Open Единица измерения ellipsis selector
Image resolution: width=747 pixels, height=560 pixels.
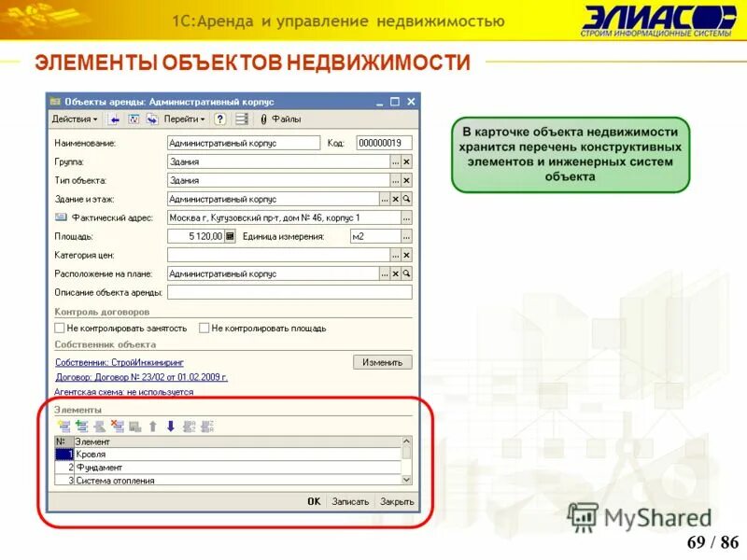406,236
